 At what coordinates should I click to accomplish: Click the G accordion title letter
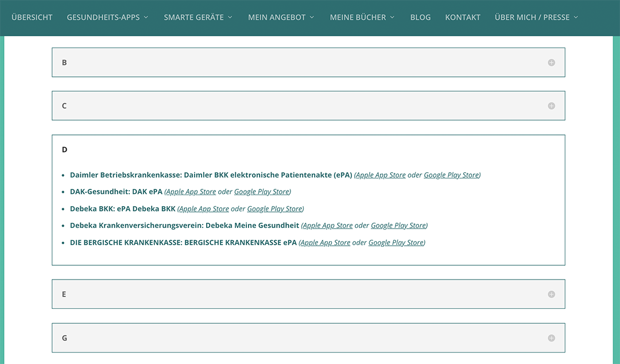pos(64,338)
